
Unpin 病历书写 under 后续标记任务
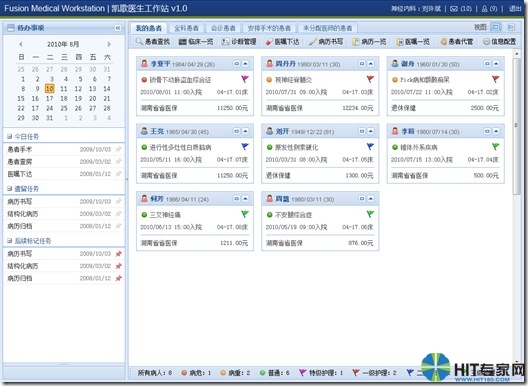pyautogui.click(x=118, y=254)
